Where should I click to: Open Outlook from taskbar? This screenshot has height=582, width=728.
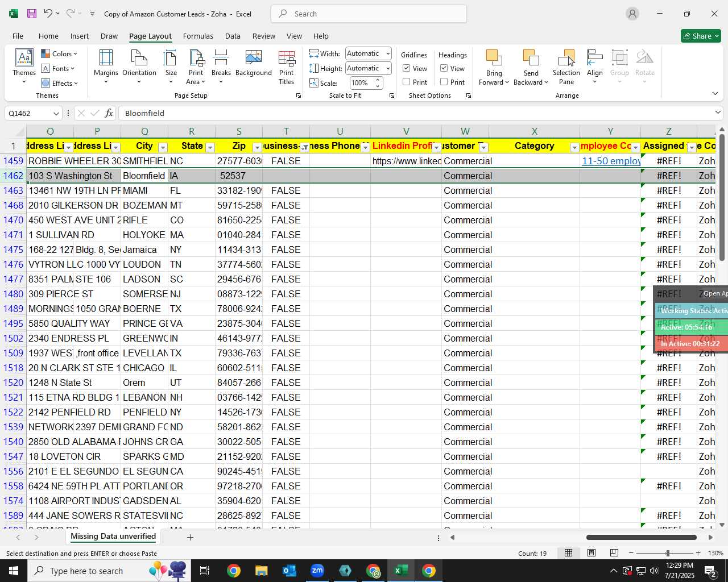point(289,571)
